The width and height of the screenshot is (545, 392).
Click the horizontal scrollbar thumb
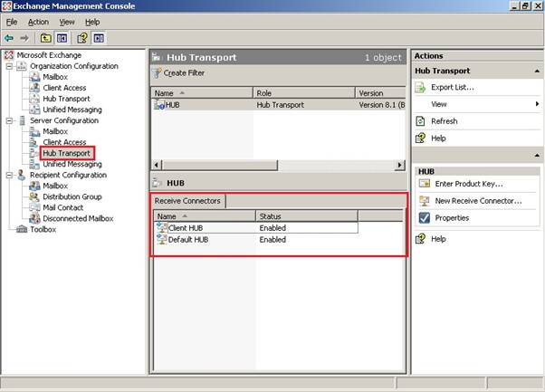(220, 165)
